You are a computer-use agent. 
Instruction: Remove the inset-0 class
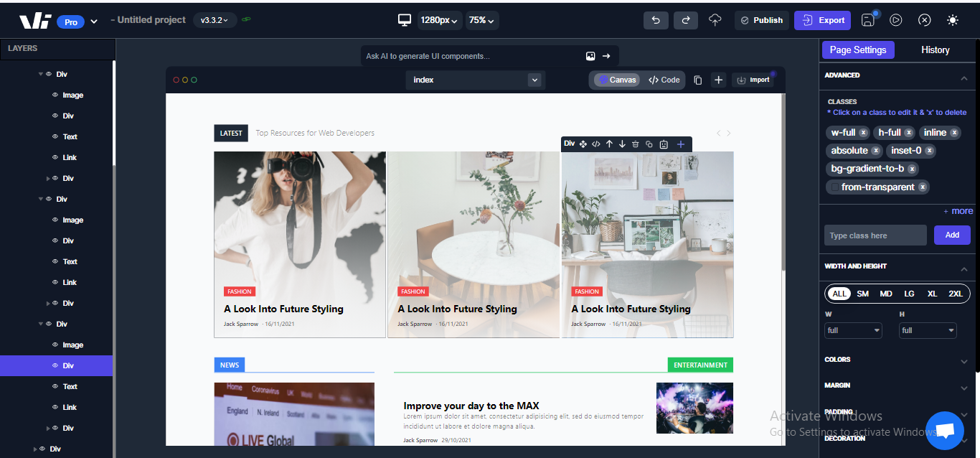(x=929, y=151)
